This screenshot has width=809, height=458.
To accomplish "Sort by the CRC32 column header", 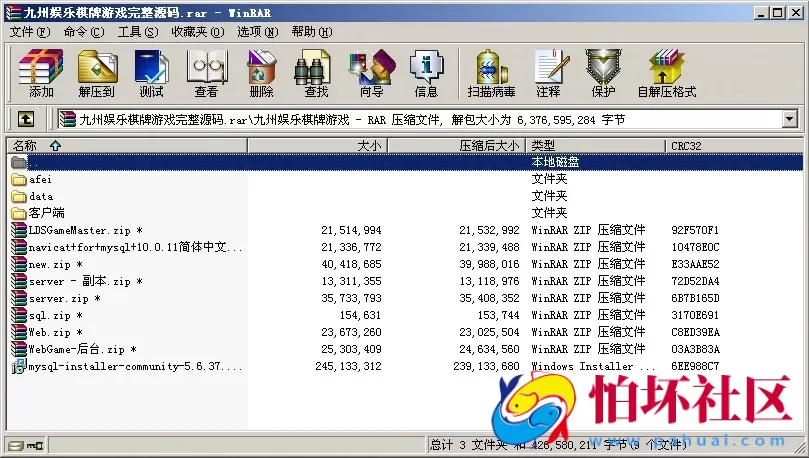I will click(x=734, y=146).
